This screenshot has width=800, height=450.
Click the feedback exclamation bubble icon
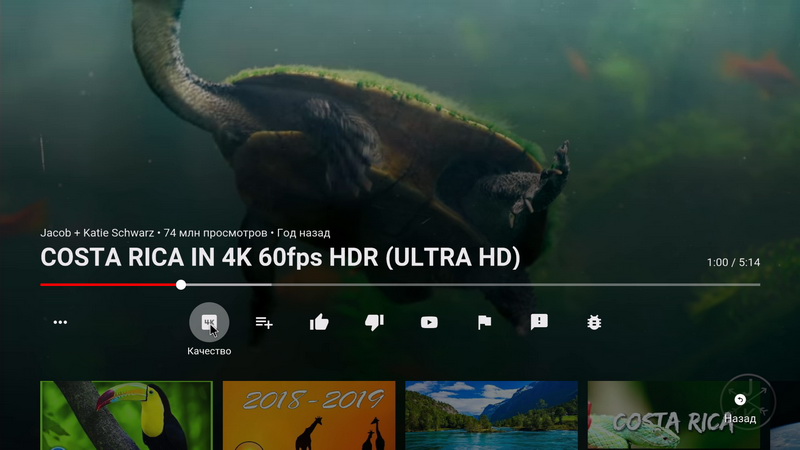539,322
